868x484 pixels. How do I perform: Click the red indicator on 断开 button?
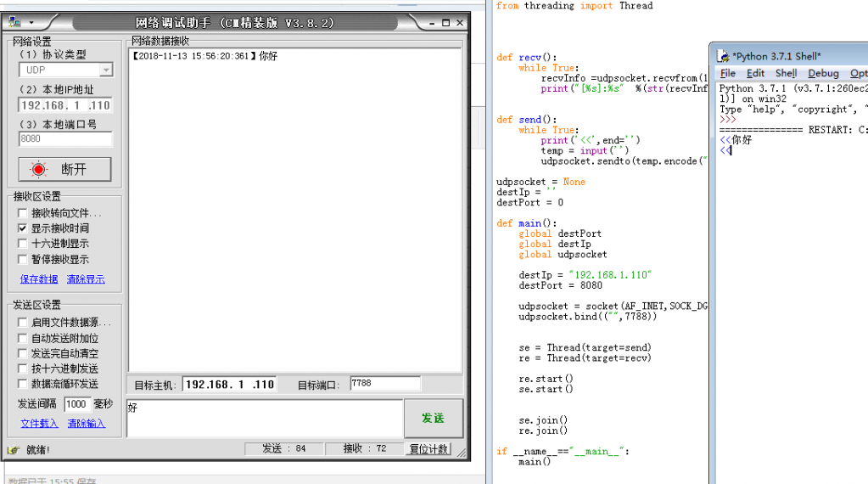(39, 169)
